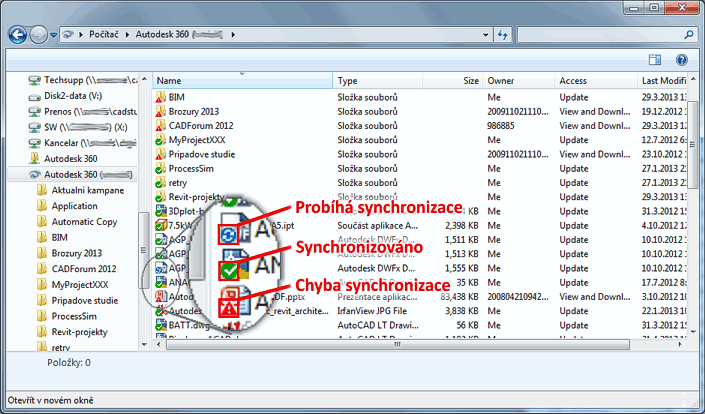705x414 pixels.
Task: Click the selected Autodesk 360 cloud drive icon
Action: [x=34, y=174]
